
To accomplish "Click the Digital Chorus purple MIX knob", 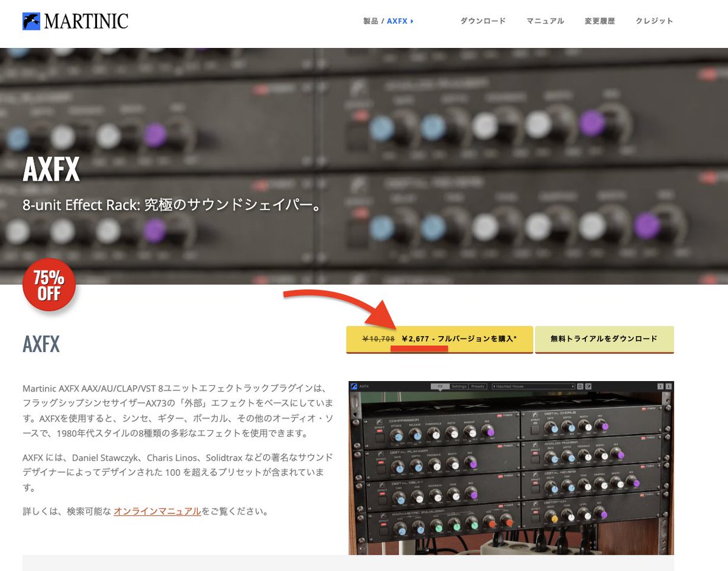I will 601,425.
